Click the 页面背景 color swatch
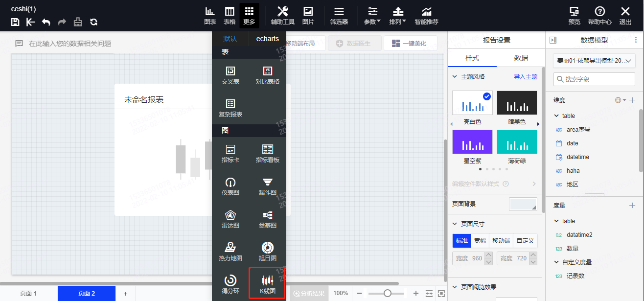The height and width of the screenshot is (301, 644). click(523, 204)
